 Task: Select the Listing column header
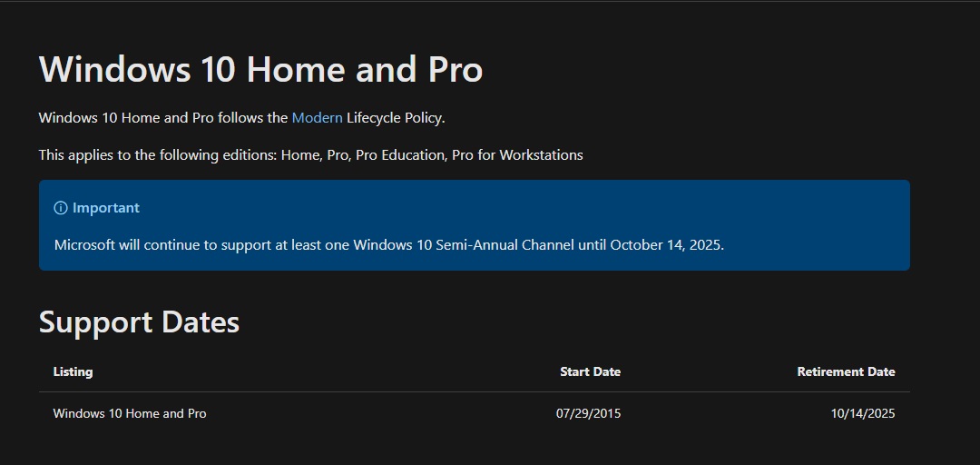pyautogui.click(x=73, y=371)
